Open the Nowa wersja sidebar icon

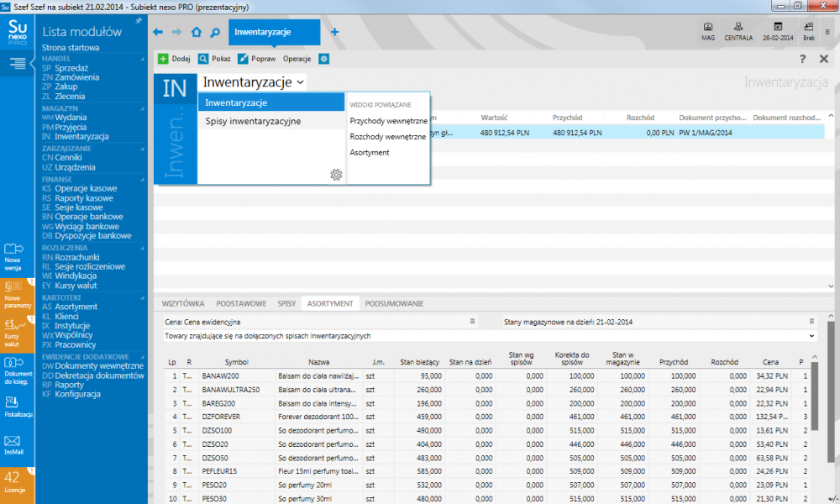click(x=13, y=253)
